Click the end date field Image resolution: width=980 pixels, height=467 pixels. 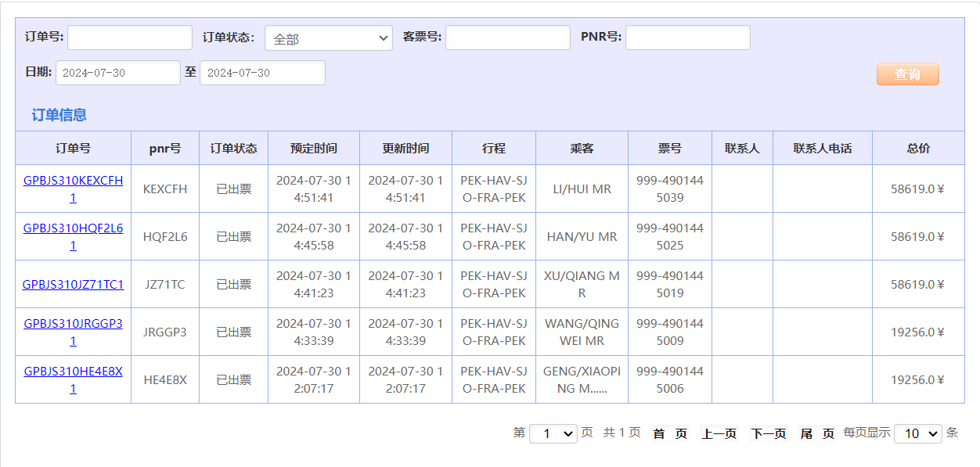[x=262, y=73]
